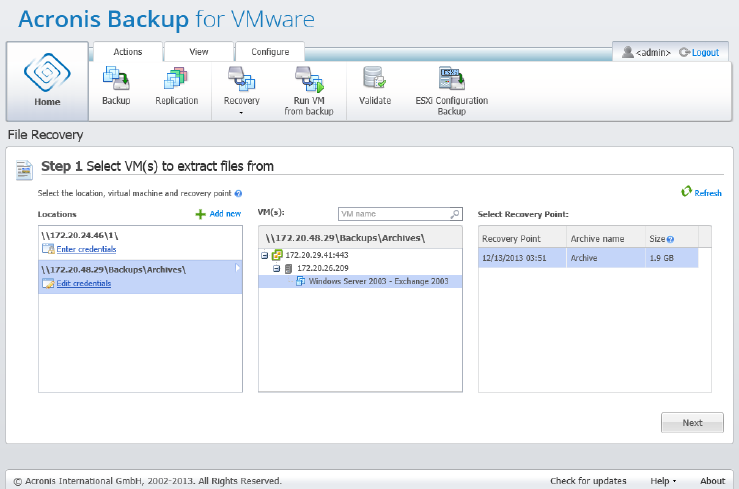The height and width of the screenshot is (489, 739).
Task: Click the vCenter icon beside 172.20.29.41:443
Action: (x=277, y=255)
